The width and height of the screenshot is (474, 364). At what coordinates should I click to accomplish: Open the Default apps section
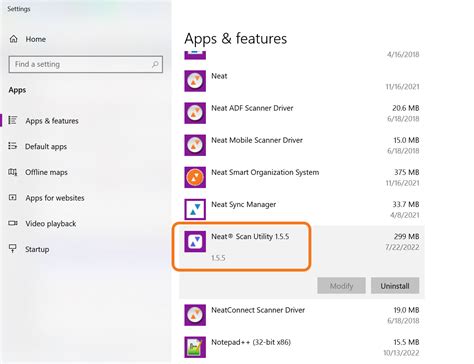coord(46,146)
